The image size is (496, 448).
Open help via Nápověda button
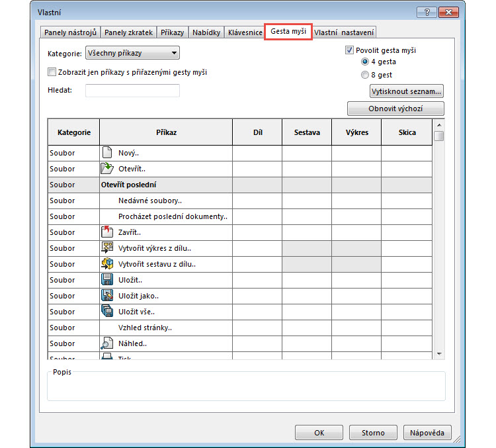427,433
